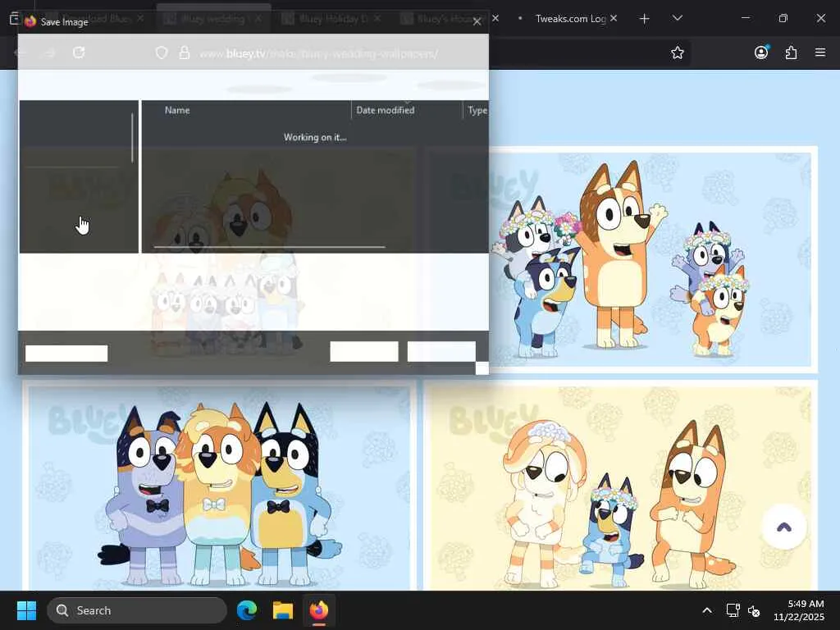Open the Firefox extensions puzzle icon

[791, 52]
